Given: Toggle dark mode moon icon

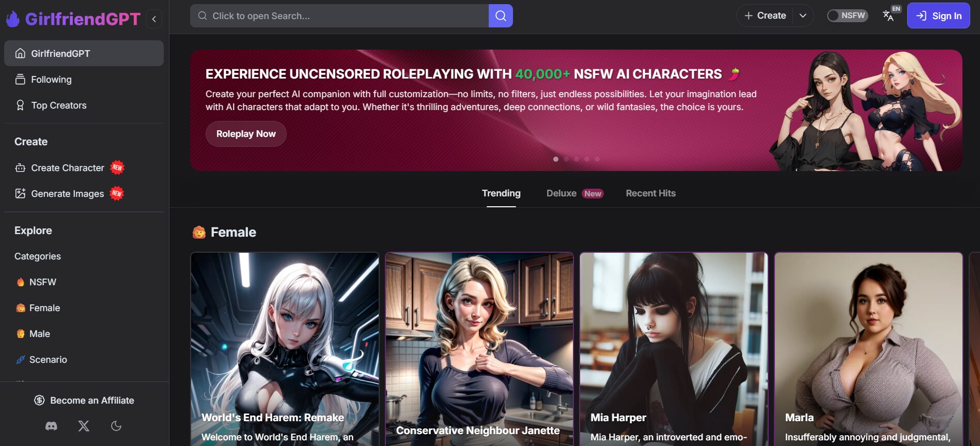Looking at the screenshot, I should (116, 426).
